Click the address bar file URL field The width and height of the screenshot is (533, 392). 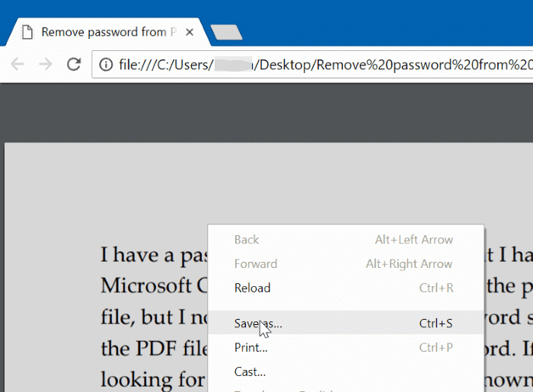pyautogui.click(x=312, y=64)
